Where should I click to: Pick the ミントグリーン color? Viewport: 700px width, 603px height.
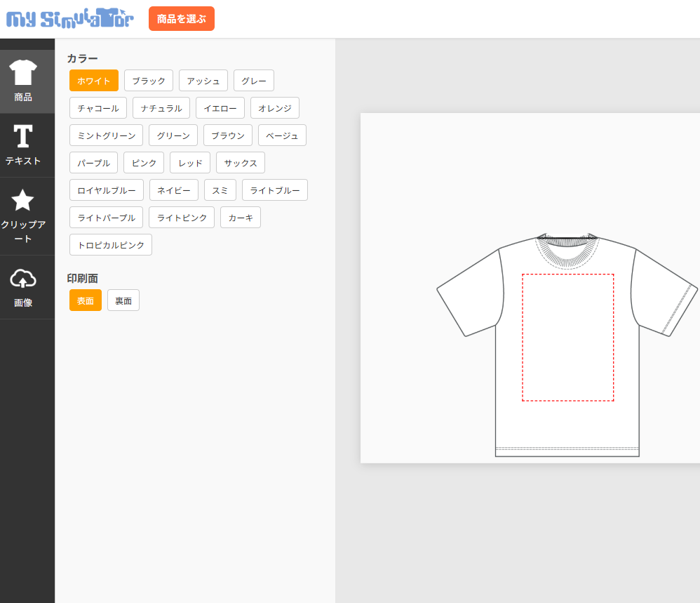[x=107, y=135]
